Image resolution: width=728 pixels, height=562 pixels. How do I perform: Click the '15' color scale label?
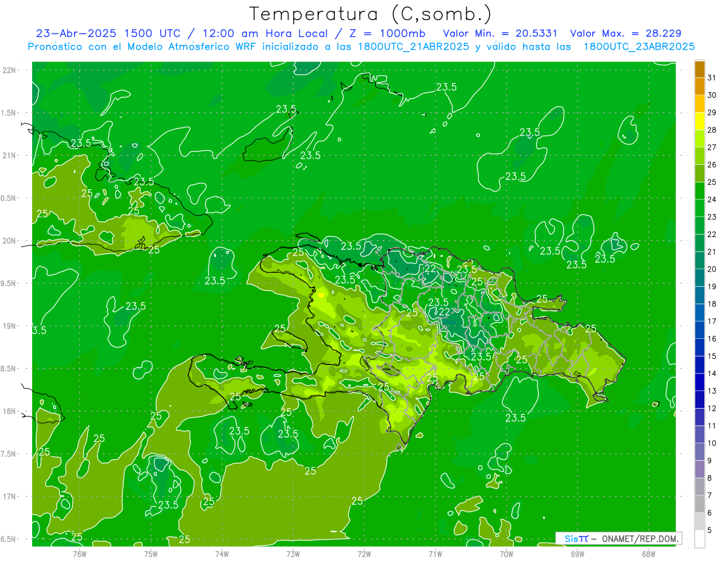[712, 356]
